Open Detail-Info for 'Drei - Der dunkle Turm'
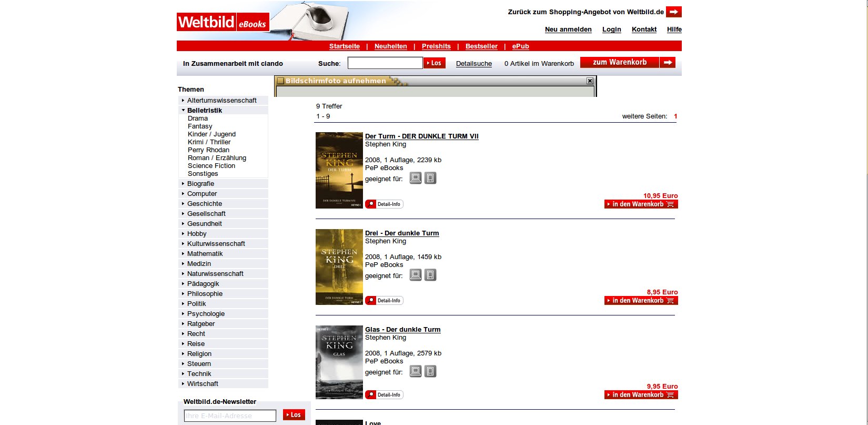The width and height of the screenshot is (868, 425). [x=384, y=301]
